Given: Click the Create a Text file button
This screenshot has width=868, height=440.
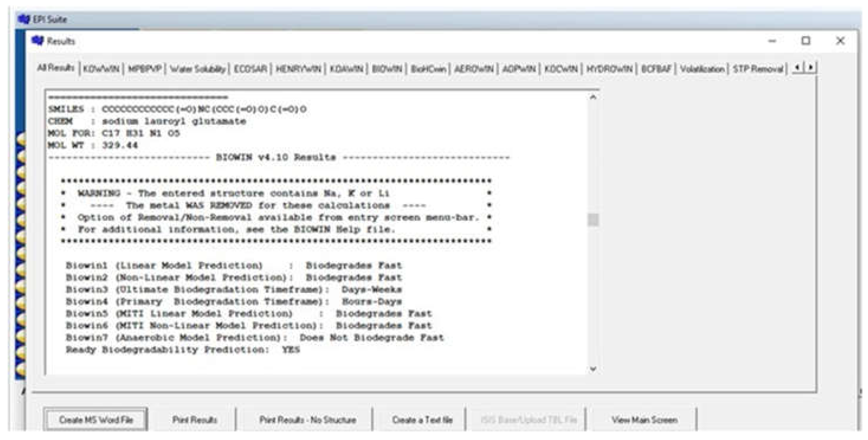Looking at the screenshot, I should 422,420.
